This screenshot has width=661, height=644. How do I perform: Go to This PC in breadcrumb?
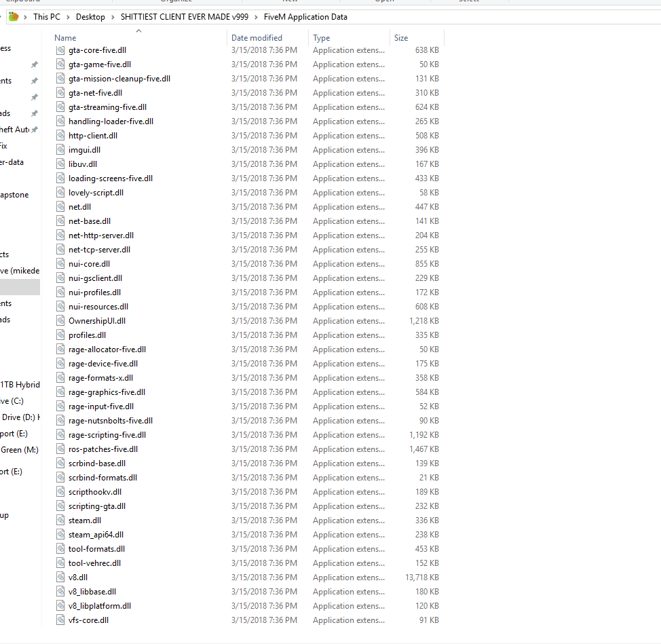47,17
